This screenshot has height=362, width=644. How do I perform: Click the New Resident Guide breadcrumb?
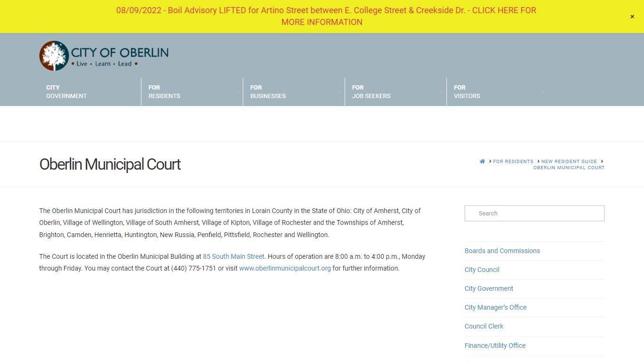(x=569, y=161)
